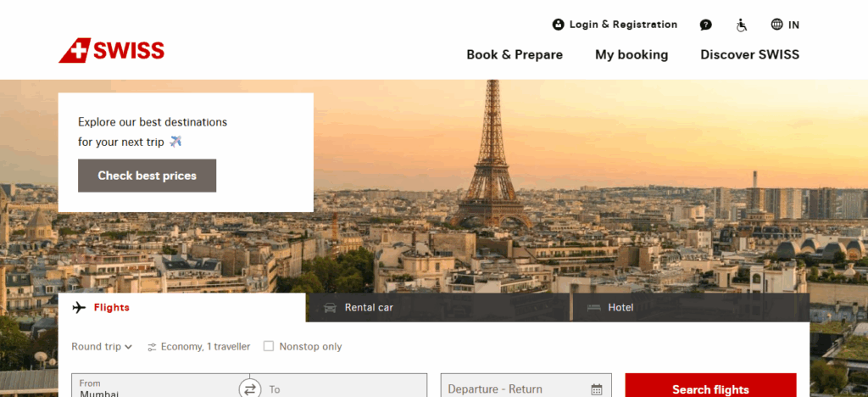
Task: Open the Book & Prepare menu
Action: [515, 54]
